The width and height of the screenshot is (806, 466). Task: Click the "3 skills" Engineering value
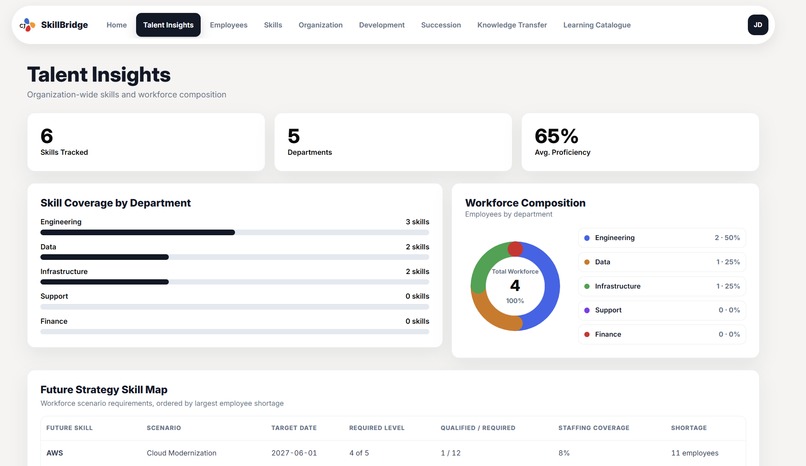click(x=417, y=222)
